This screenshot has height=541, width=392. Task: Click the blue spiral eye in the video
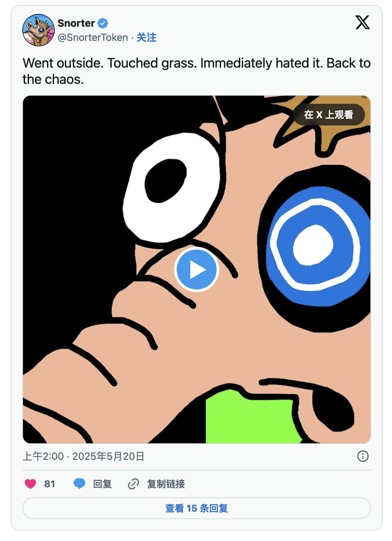[x=314, y=245]
